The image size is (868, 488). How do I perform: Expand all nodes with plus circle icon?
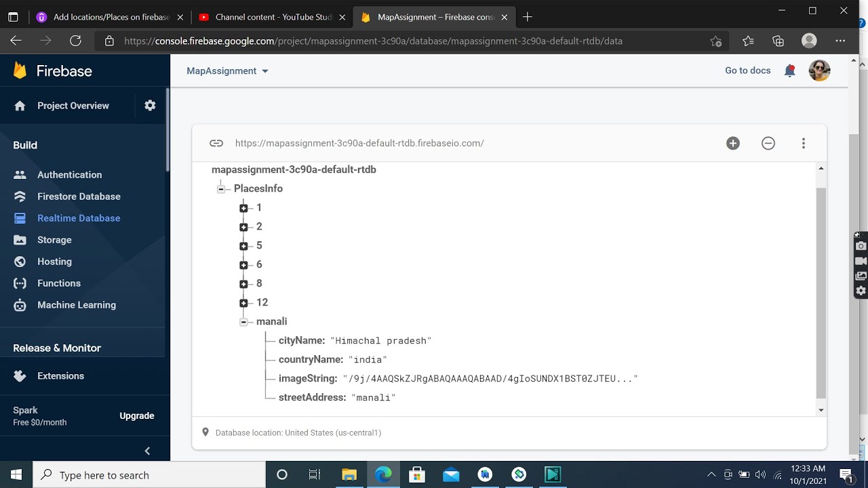[x=733, y=143]
